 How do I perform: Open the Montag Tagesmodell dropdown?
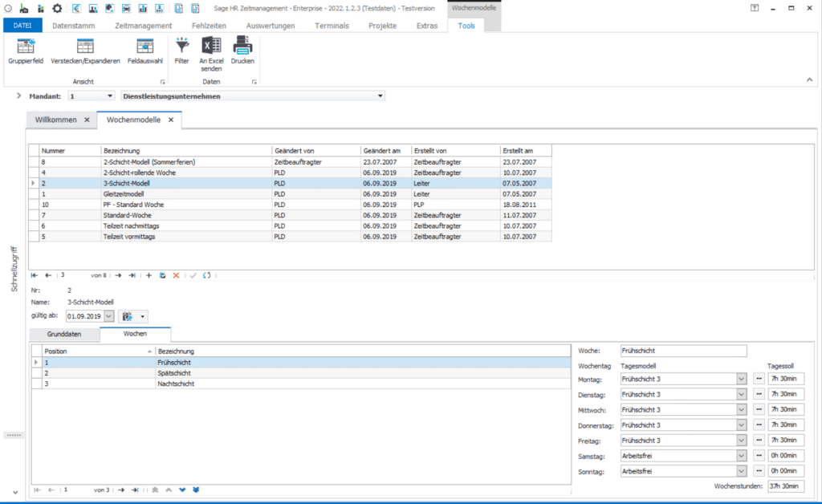(x=741, y=379)
